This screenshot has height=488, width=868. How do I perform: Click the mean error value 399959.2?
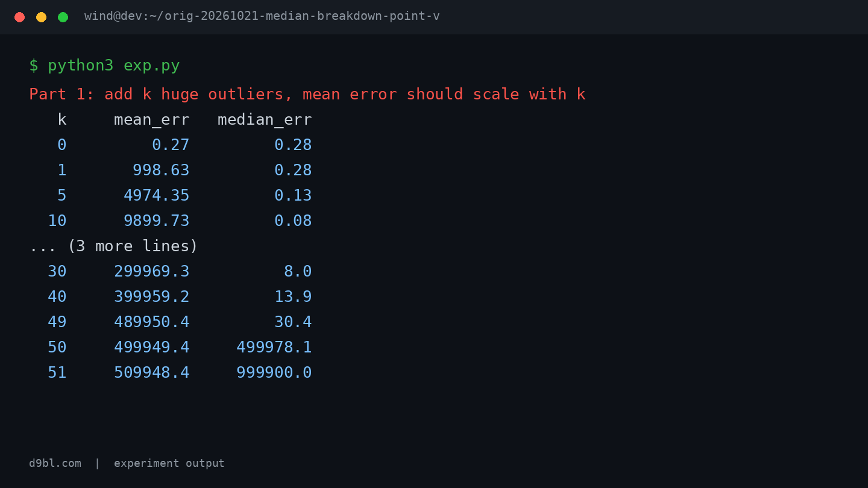[152, 296]
